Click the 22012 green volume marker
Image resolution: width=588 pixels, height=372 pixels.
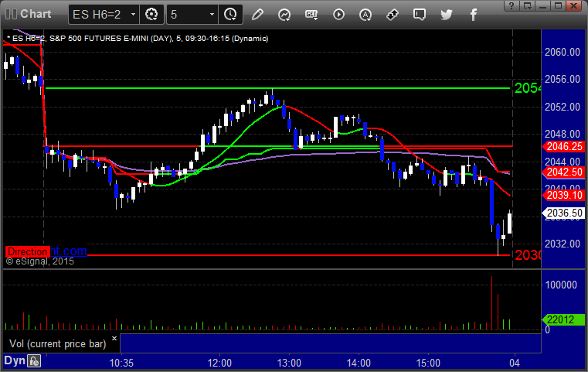pyautogui.click(x=563, y=320)
